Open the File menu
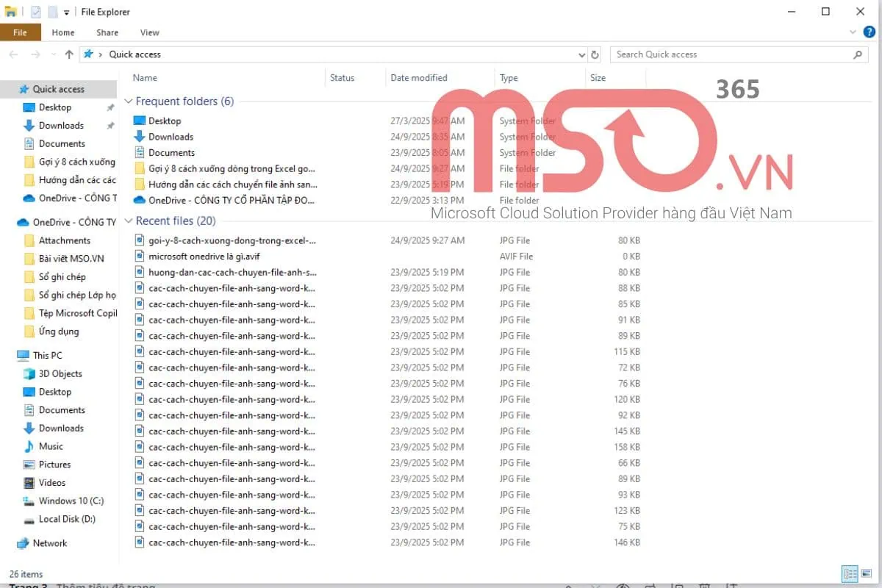 coord(21,32)
